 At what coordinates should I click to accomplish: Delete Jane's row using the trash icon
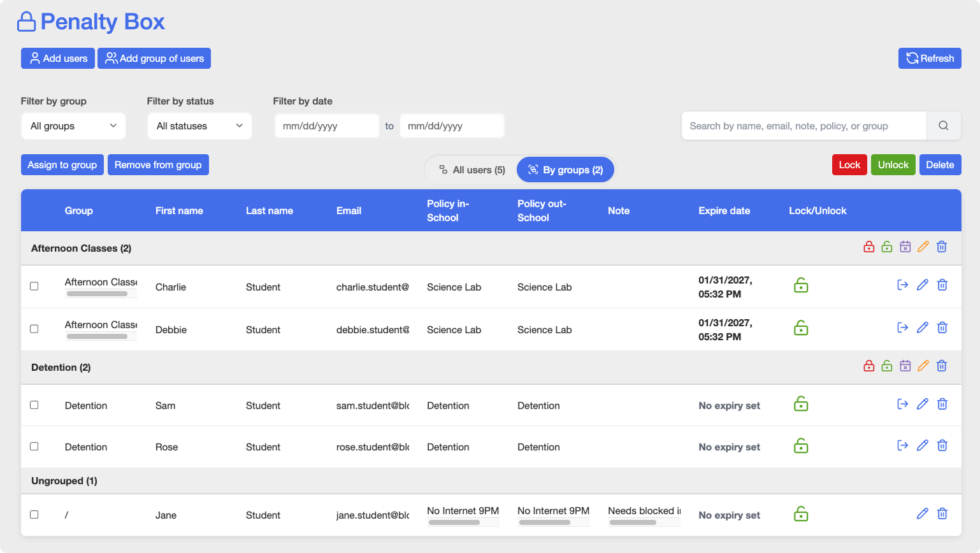942,514
